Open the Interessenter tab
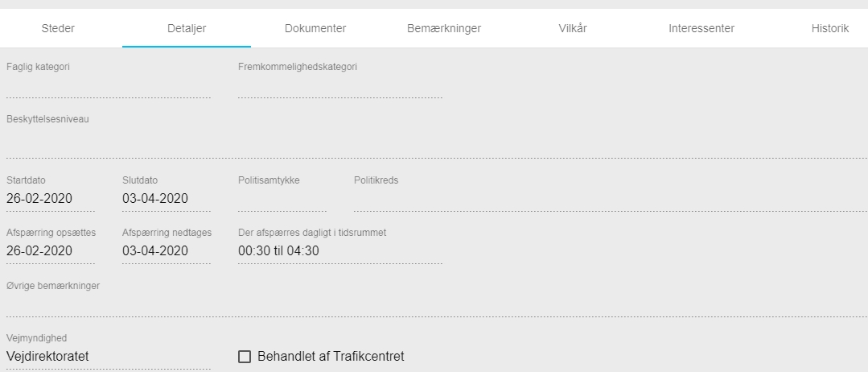Image resolution: width=868 pixels, height=372 pixels. click(x=701, y=29)
